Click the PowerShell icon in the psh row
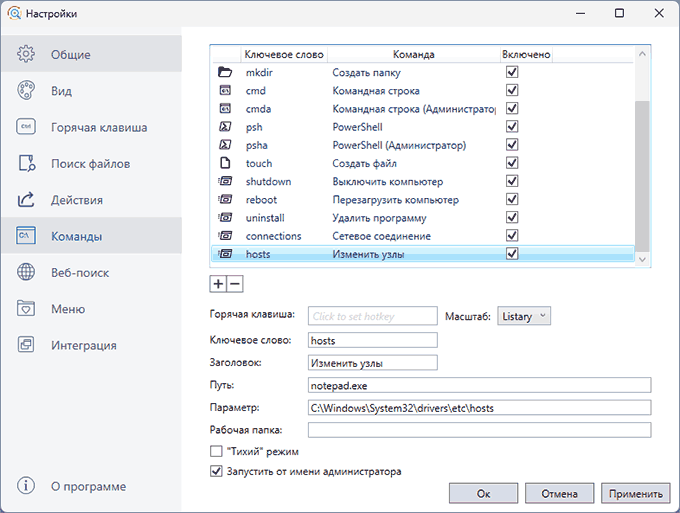680x513 pixels. click(x=225, y=127)
